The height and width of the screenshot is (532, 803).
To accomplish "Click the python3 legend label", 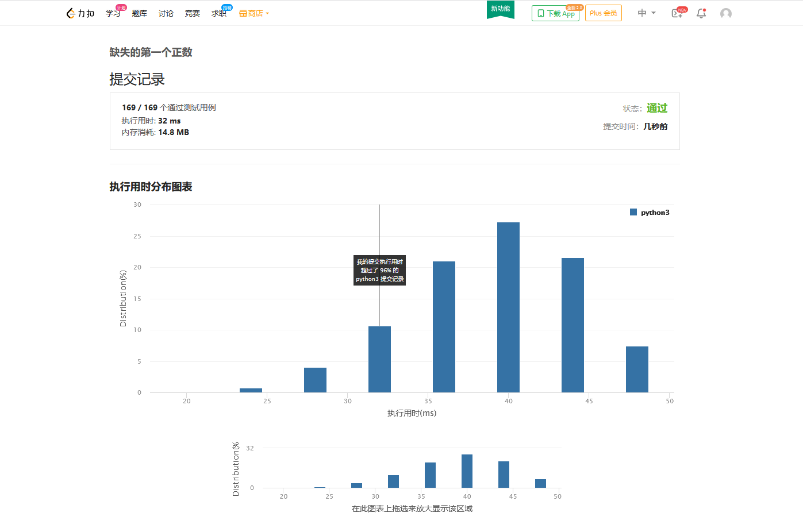I will tap(655, 213).
